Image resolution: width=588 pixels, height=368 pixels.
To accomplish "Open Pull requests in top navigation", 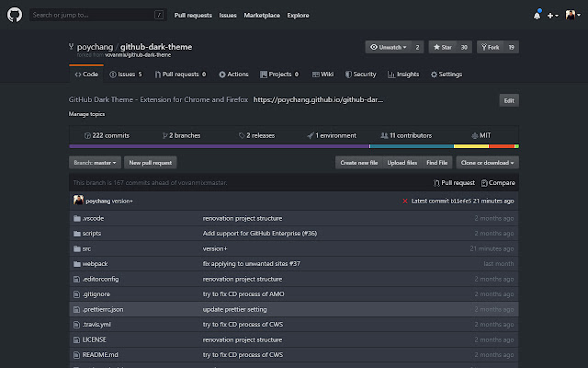I will [193, 16].
